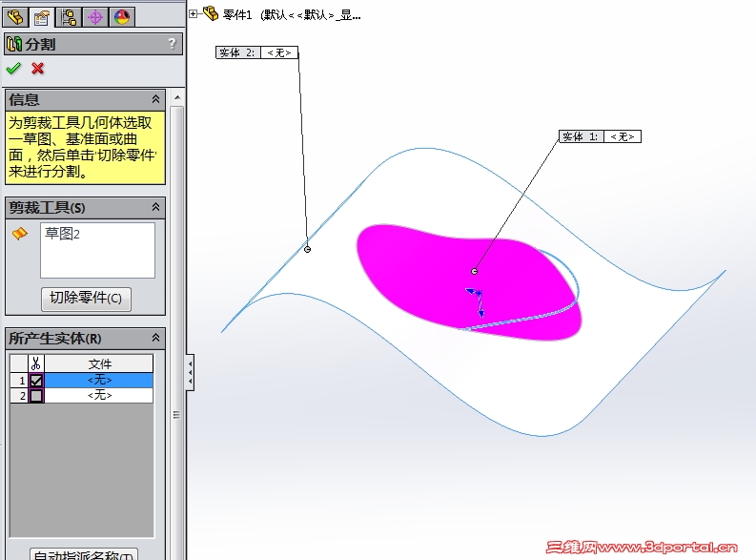Click the 零件1 part icon
The image size is (756, 560).
(211, 13)
